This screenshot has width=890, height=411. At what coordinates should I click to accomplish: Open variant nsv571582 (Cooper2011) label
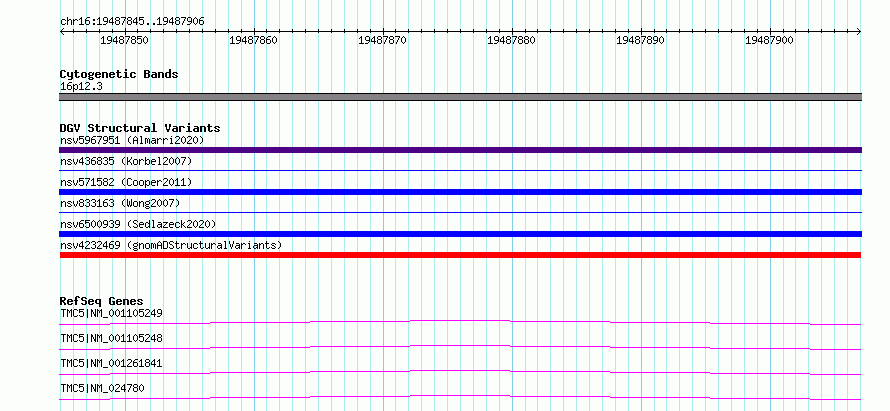[x=126, y=182]
